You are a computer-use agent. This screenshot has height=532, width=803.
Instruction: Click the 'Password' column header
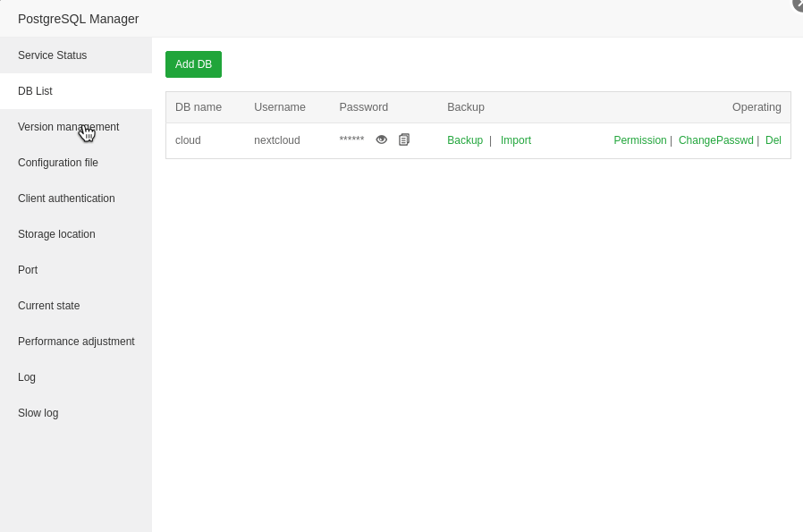click(364, 107)
